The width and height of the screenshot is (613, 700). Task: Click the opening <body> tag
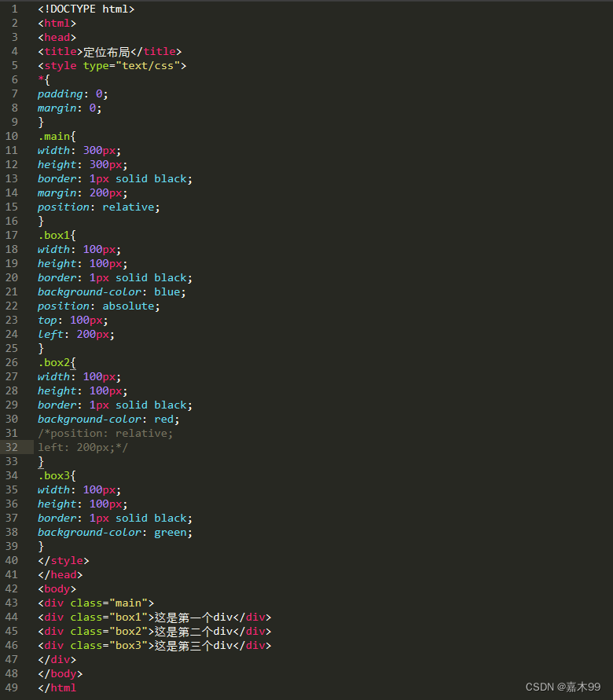point(57,589)
